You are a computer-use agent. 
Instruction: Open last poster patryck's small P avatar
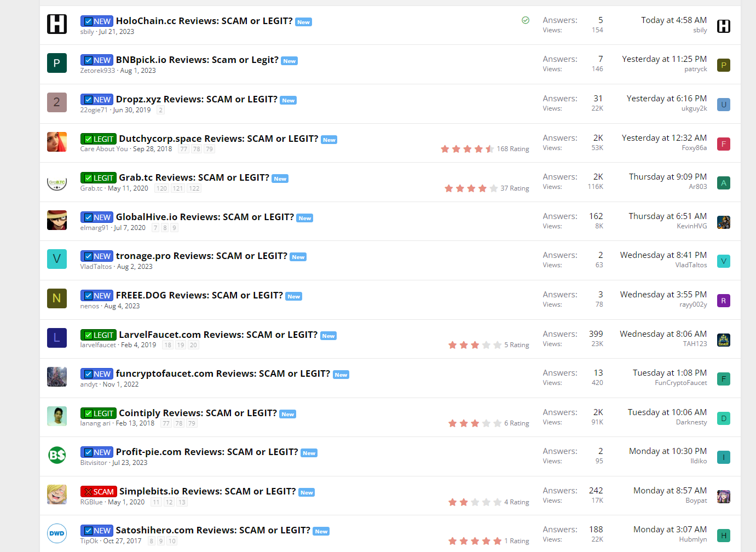coord(724,65)
